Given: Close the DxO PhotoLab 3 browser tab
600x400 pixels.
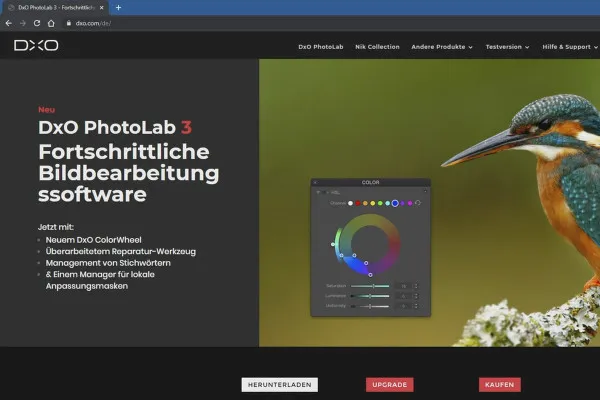Looking at the screenshot, I should [x=101, y=7].
